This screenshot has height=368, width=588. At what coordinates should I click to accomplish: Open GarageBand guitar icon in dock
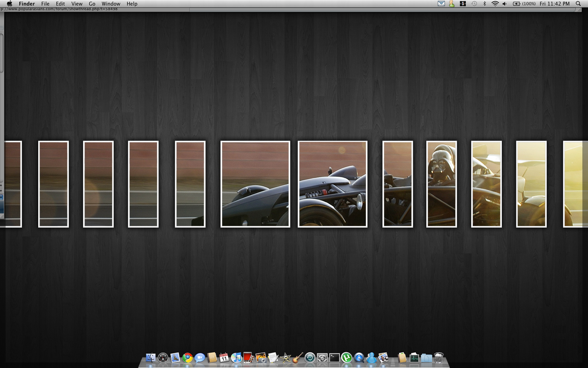[298, 357]
